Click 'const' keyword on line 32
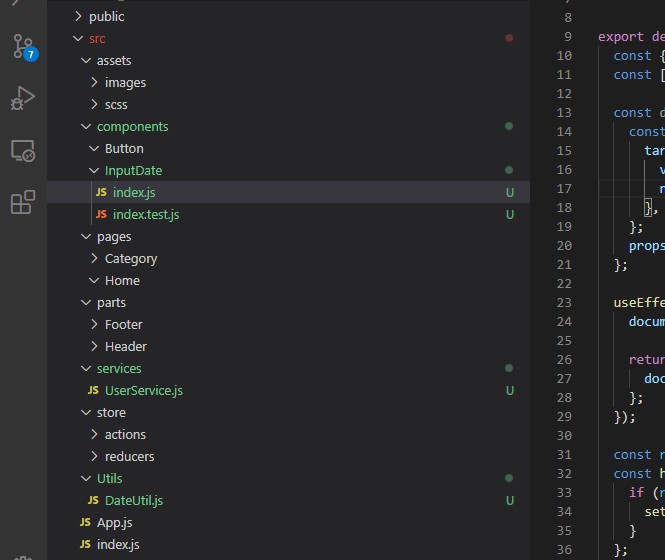665x560 pixels. pyautogui.click(x=632, y=473)
